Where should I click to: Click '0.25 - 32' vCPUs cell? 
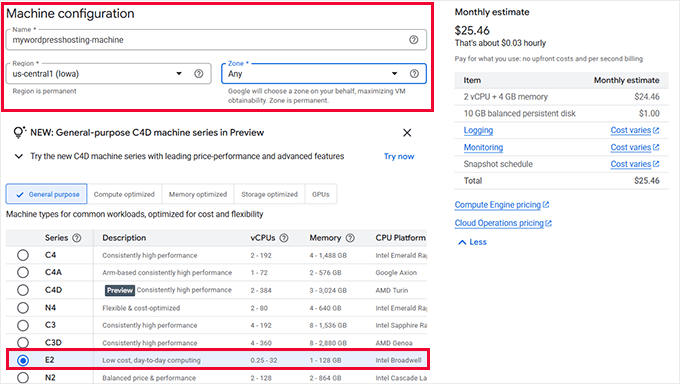(264, 360)
